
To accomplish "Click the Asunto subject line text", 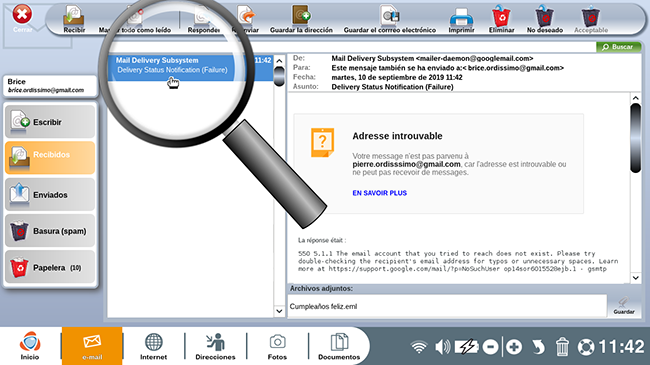I will pyautogui.click(x=392, y=87).
